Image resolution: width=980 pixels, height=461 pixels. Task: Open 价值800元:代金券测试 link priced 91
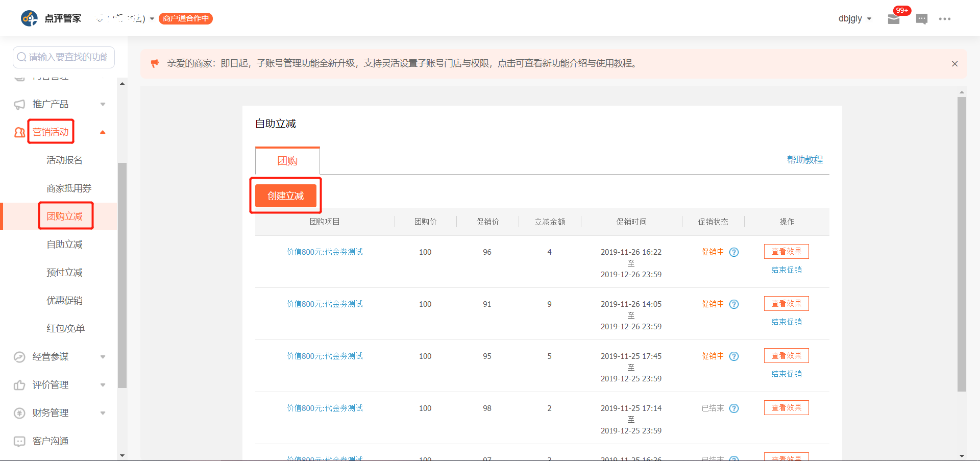point(325,304)
